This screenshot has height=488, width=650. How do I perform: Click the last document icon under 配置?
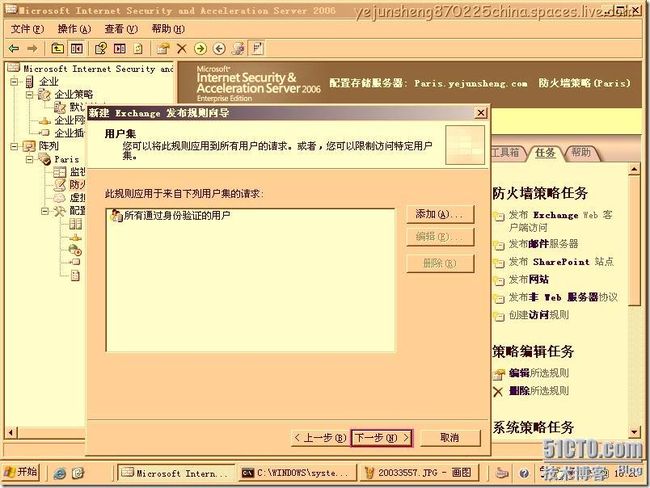tap(75, 275)
